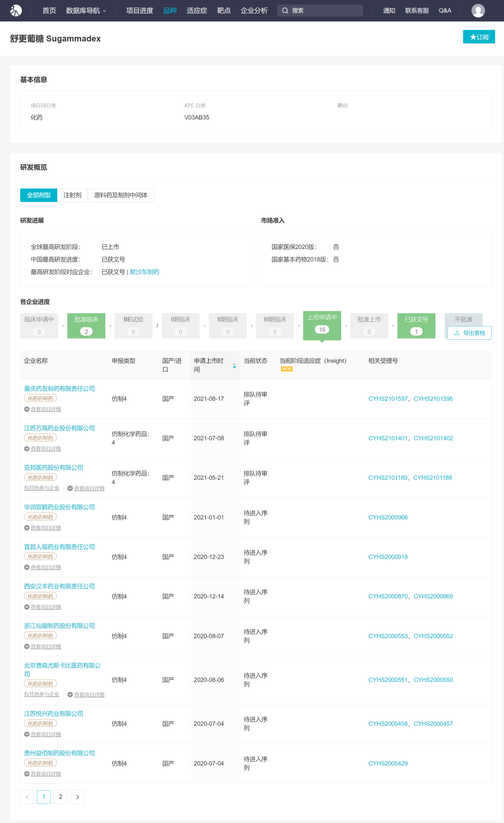
Task: Select the 已获文号 stage filter
Action: (416, 325)
